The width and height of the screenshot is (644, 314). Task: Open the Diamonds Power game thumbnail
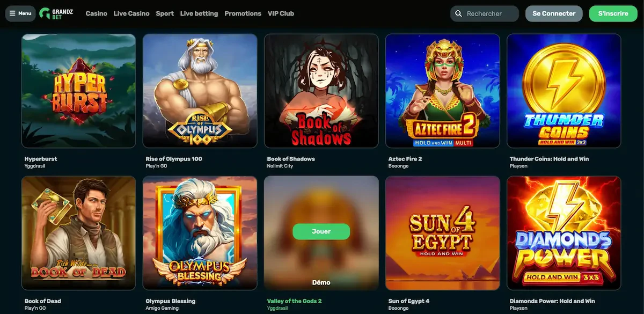[x=564, y=233]
